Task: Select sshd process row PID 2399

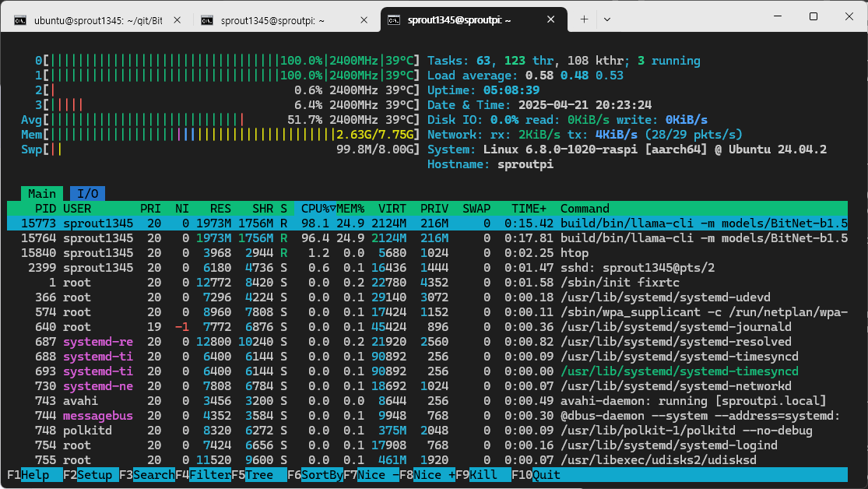Action: click(427, 268)
